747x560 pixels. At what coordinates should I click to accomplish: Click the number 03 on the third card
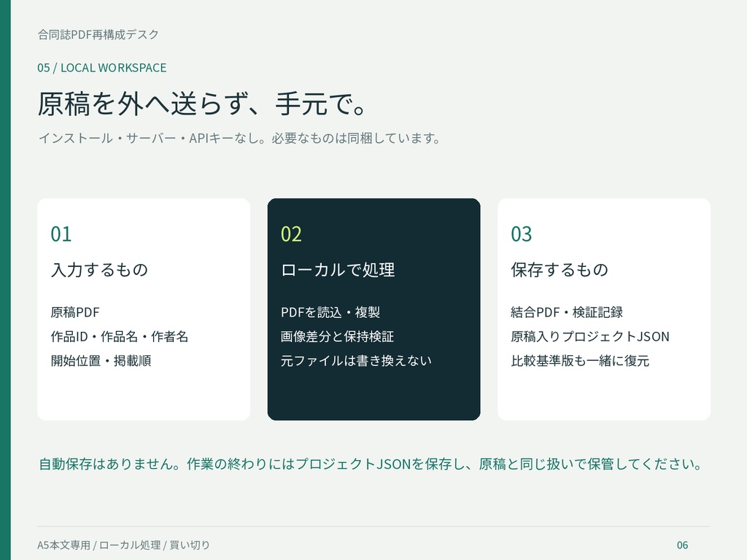click(x=521, y=234)
